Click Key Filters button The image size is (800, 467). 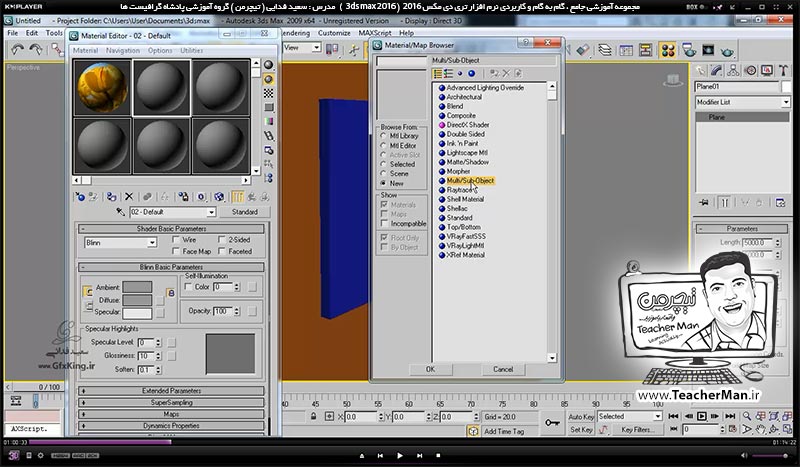pos(638,430)
